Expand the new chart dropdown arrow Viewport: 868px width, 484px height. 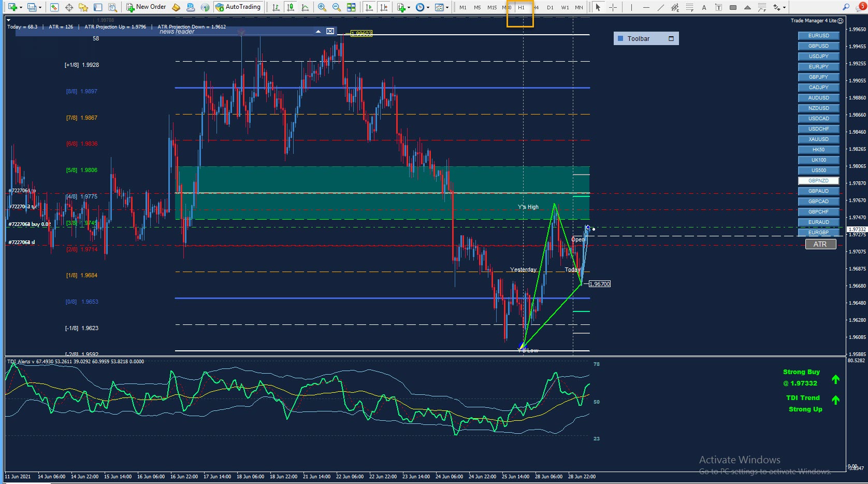coord(21,7)
